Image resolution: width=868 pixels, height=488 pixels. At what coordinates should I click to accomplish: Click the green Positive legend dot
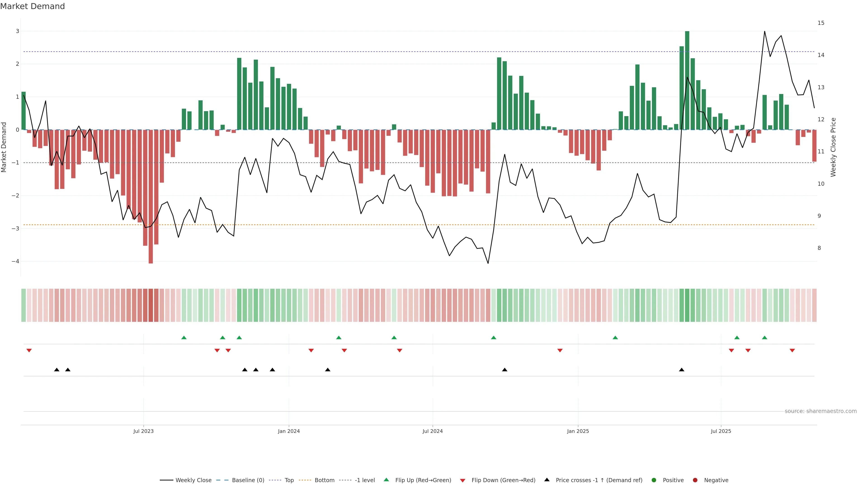tap(654, 480)
